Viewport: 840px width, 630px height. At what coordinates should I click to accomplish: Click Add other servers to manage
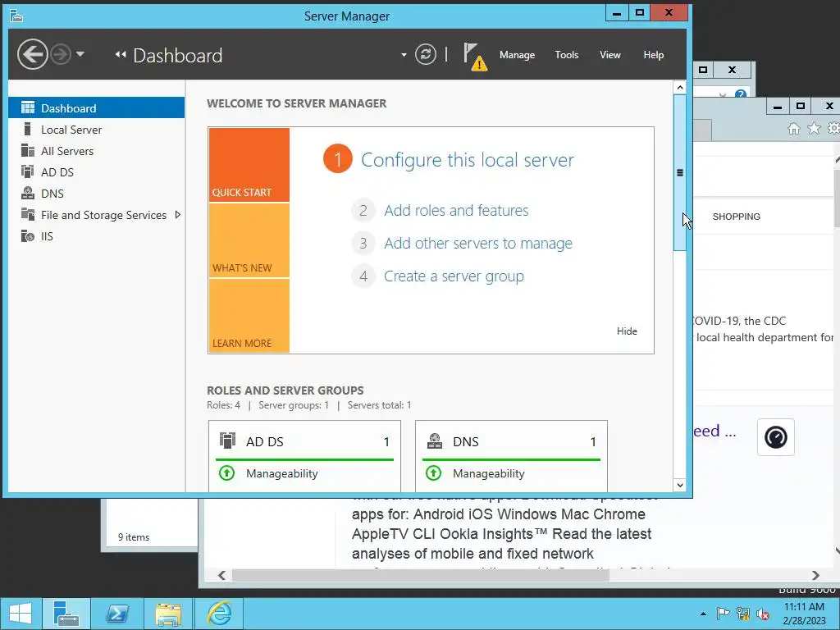click(x=478, y=243)
